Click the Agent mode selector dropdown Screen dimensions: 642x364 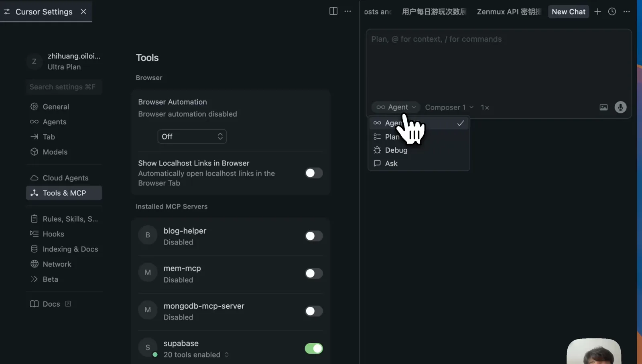[x=396, y=107]
